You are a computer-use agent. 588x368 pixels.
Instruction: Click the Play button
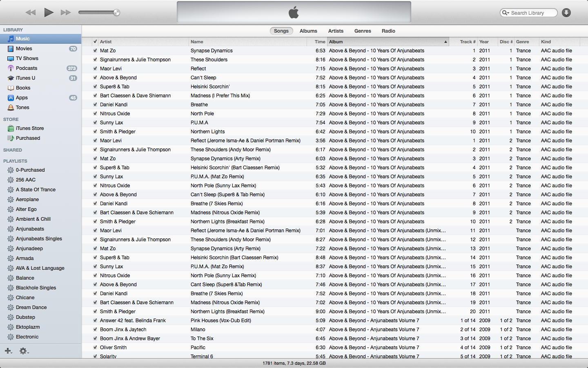tap(49, 12)
